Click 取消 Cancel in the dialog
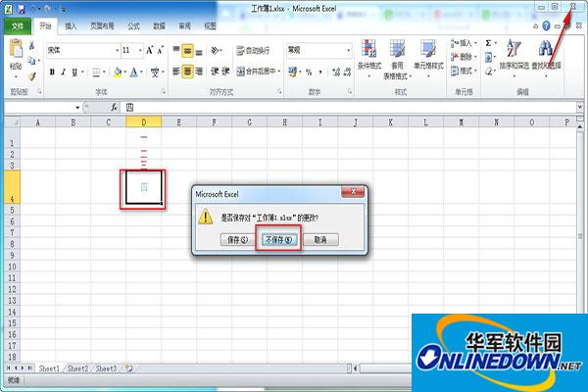The width and height of the screenshot is (588, 392). [320, 240]
